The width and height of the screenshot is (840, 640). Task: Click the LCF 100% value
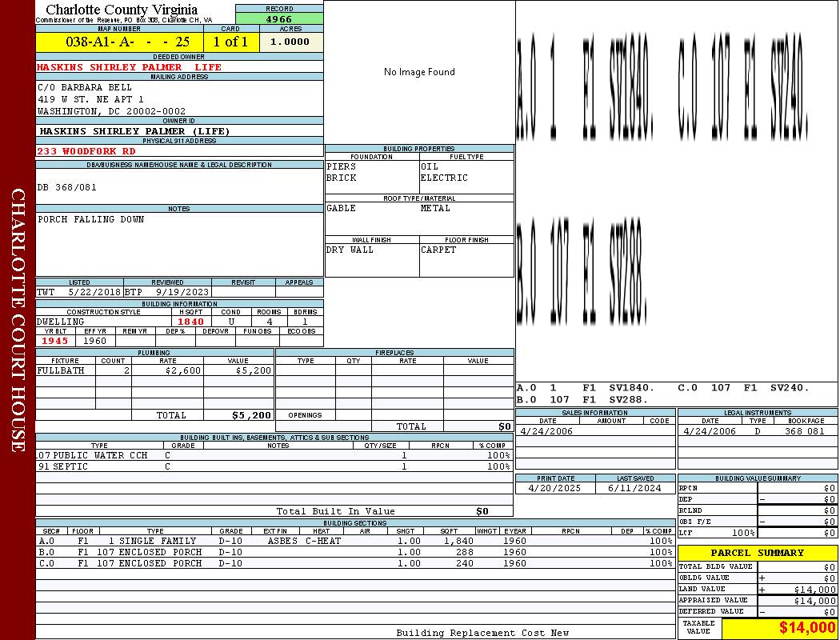[743, 534]
